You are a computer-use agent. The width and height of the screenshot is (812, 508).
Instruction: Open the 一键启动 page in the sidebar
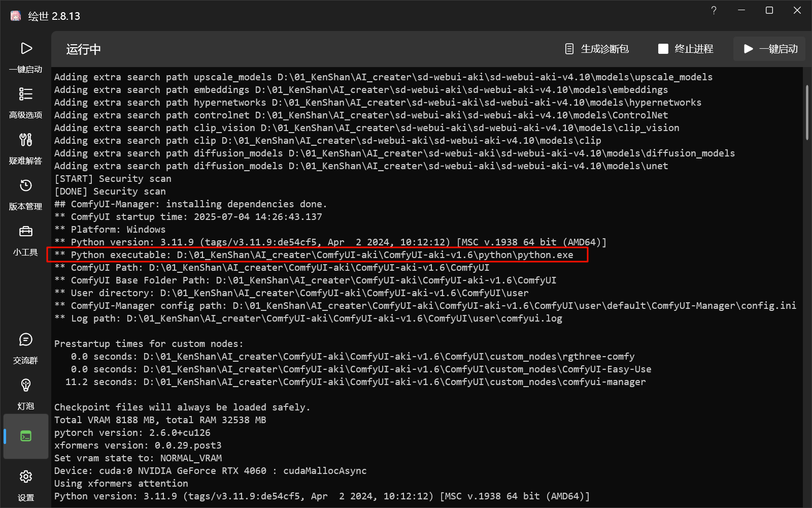26,57
